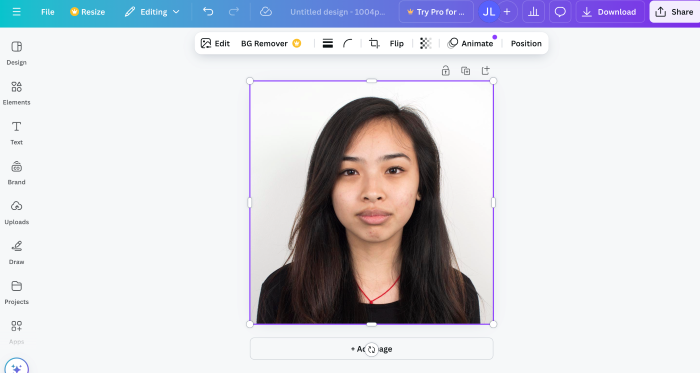Click the bottom-right corner resize handle
The image size is (700, 373).
point(493,324)
